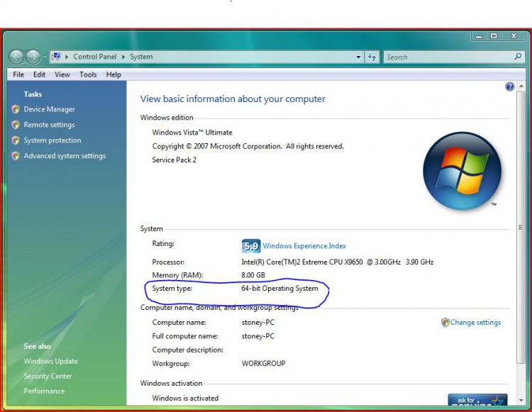532x412 pixels.
Task: Open Security Center under See also
Action: pyautogui.click(x=48, y=376)
